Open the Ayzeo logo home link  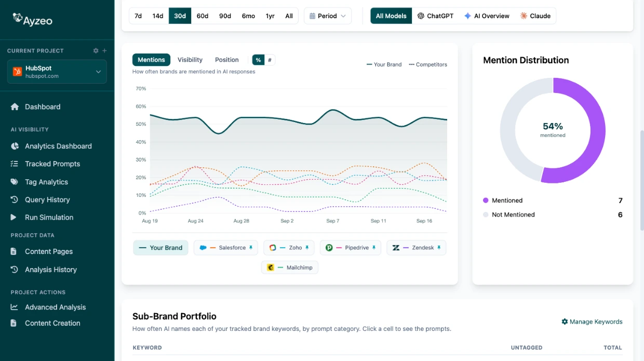32,20
